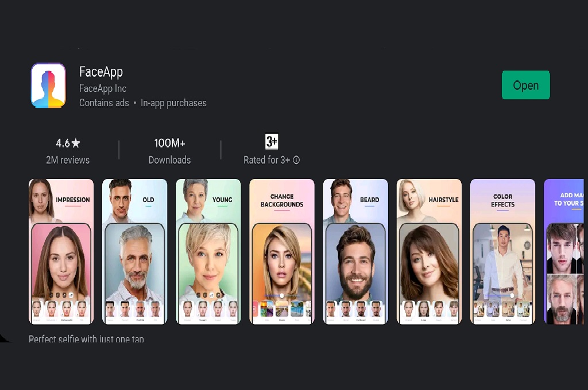Open the Color Effects screenshot
The image size is (588, 390).
502,251
